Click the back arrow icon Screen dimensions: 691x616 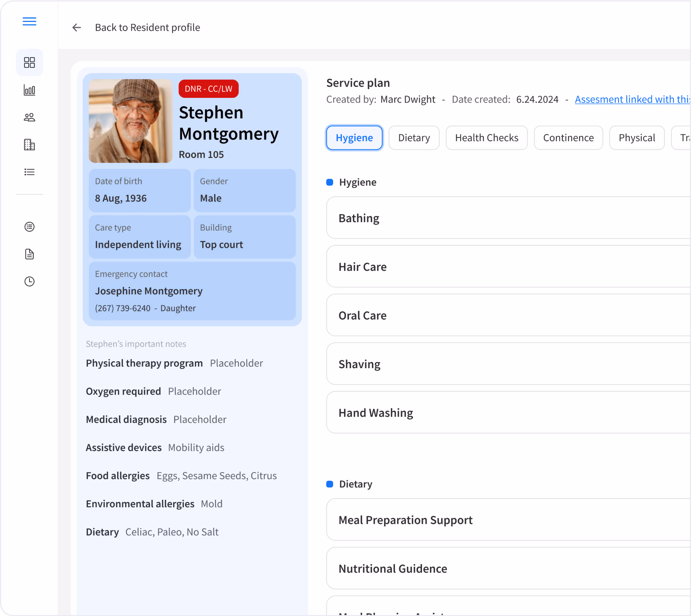click(76, 27)
